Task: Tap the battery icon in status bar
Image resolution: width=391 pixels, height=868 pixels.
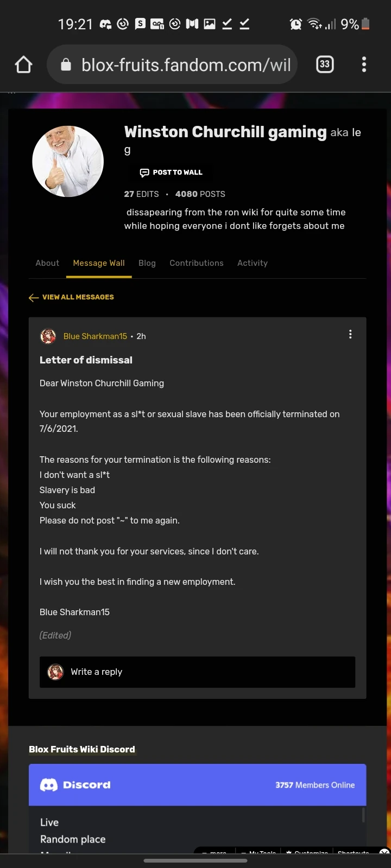Action: (365, 24)
